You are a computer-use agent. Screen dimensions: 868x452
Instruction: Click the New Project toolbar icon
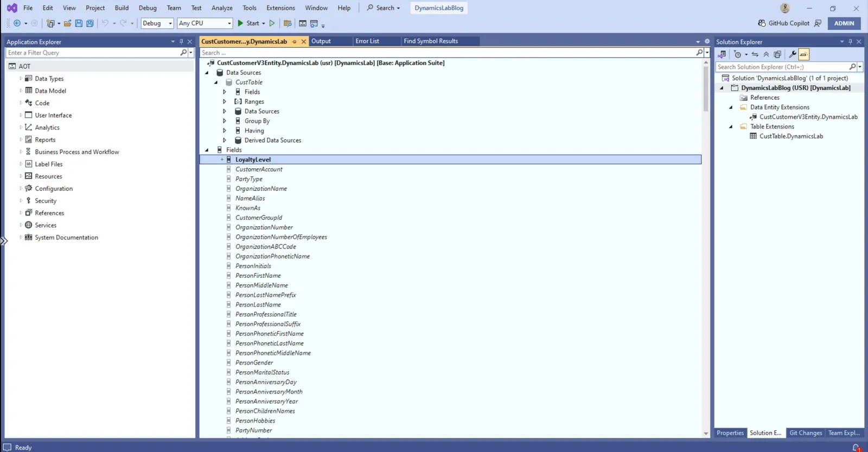[50, 23]
